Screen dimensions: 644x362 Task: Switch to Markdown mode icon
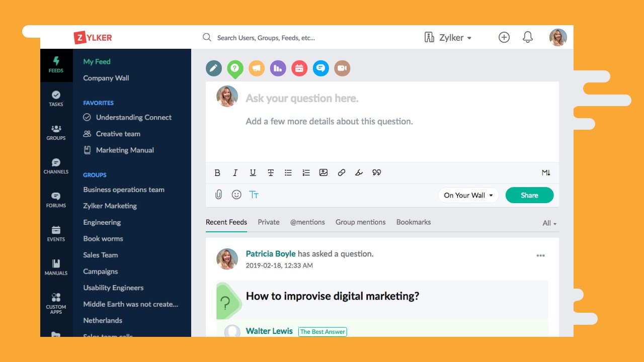coord(546,172)
